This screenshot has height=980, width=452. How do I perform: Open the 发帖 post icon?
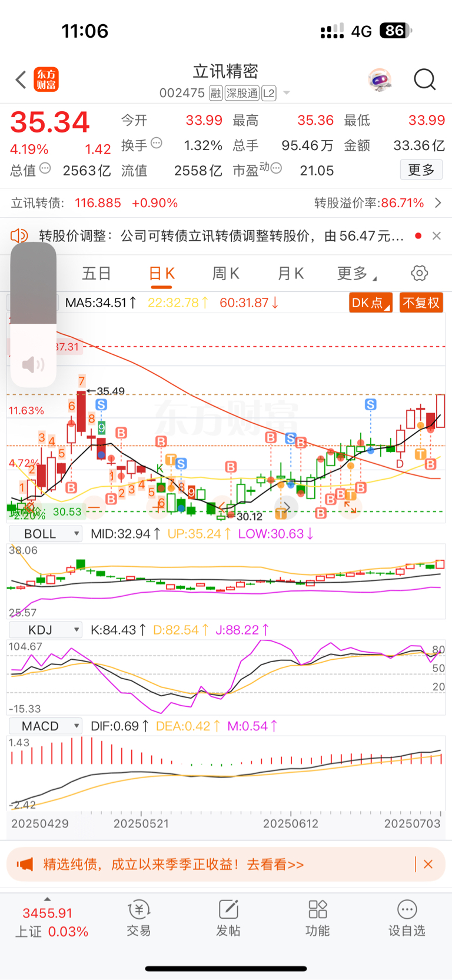(x=228, y=918)
